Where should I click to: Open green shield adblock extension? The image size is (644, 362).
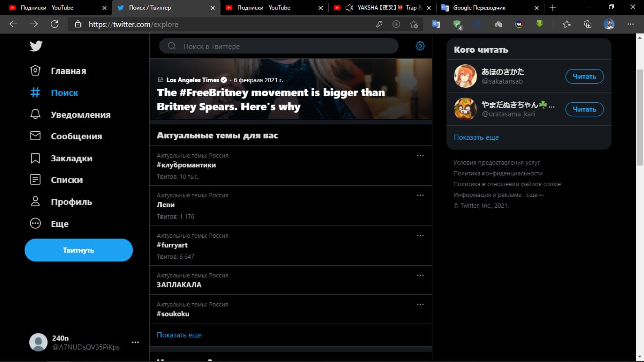click(457, 24)
